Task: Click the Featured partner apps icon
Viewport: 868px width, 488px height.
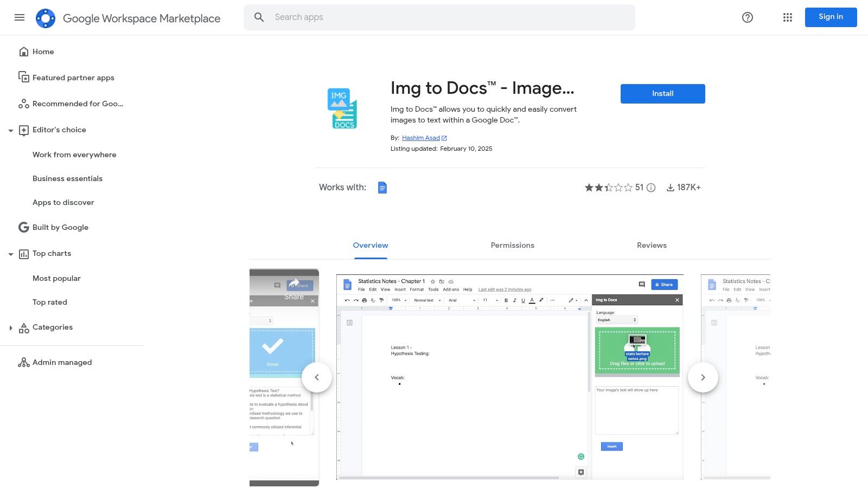Action: 24,77
